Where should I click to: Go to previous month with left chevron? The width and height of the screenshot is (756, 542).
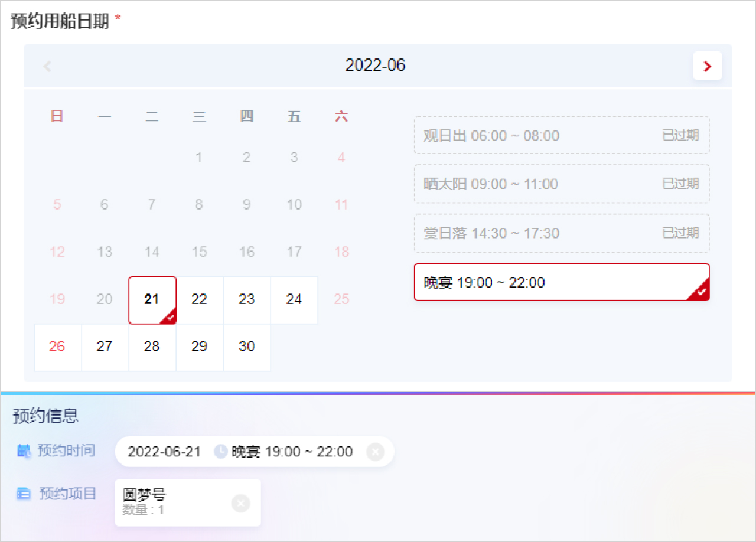tap(48, 66)
